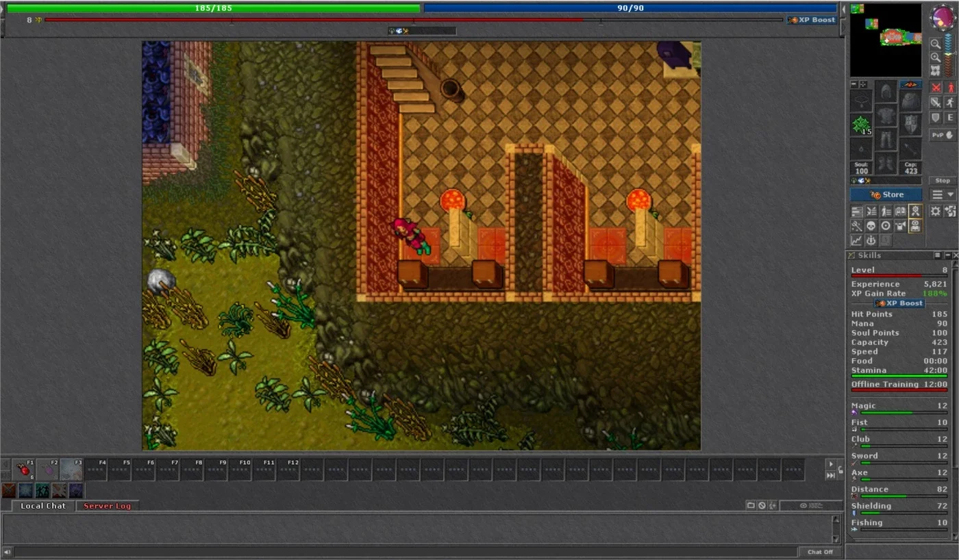Open the hamburger menu dropdown beside Store

(943, 195)
